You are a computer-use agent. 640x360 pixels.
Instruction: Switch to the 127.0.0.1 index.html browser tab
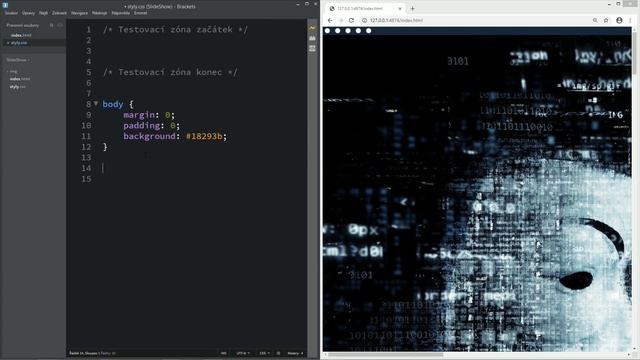tap(364, 9)
